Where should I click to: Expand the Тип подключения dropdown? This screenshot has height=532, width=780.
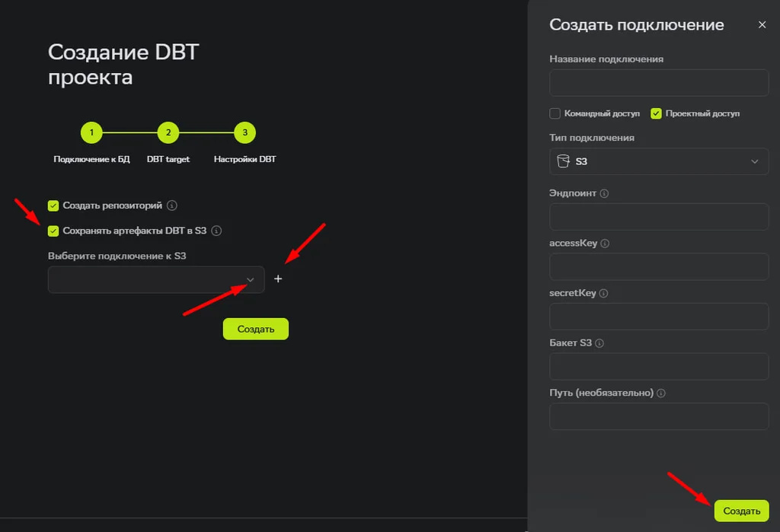(x=659, y=161)
